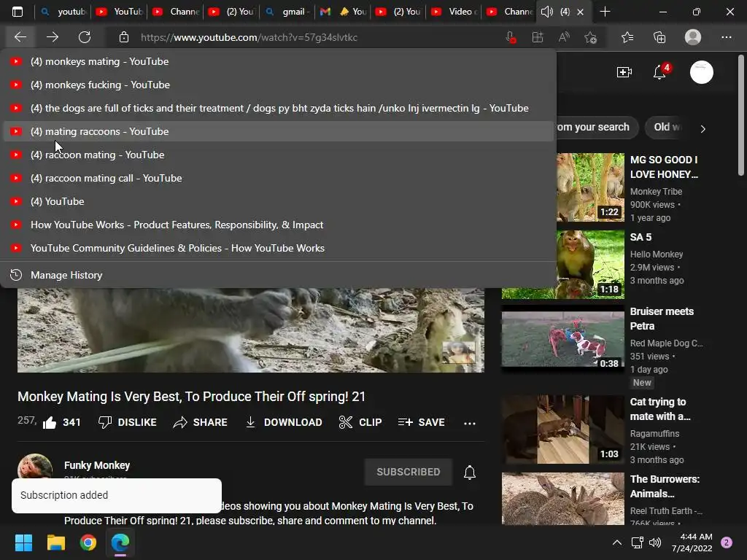Image resolution: width=747 pixels, height=560 pixels.
Task: Open the apps grid icon in address bar
Action: pyautogui.click(x=538, y=37)
